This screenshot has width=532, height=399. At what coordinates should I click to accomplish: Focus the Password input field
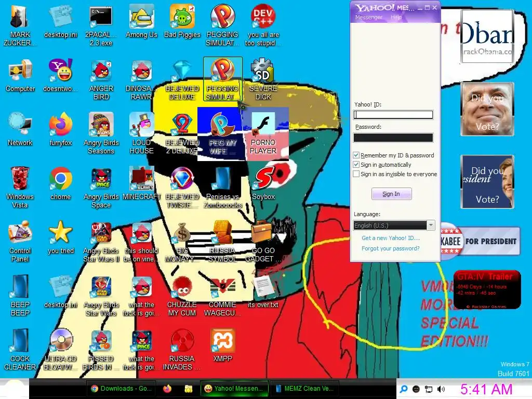[x=393, y=137]
